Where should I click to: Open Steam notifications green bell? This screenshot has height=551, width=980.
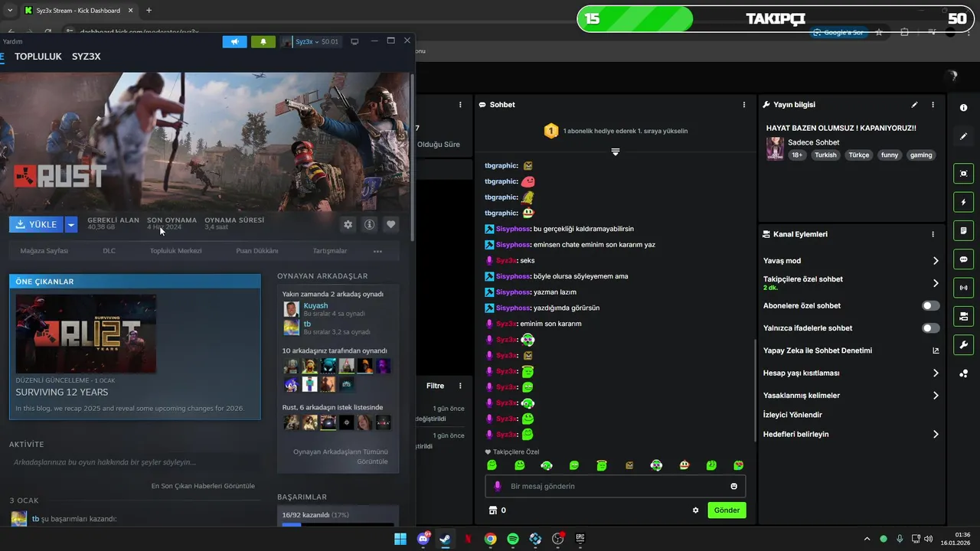(263, 41)
